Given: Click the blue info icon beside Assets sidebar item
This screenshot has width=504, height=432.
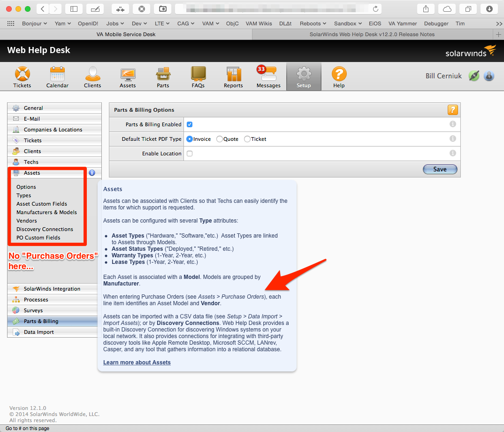Looking at the screenshot, I should click(x=92, y=173).
